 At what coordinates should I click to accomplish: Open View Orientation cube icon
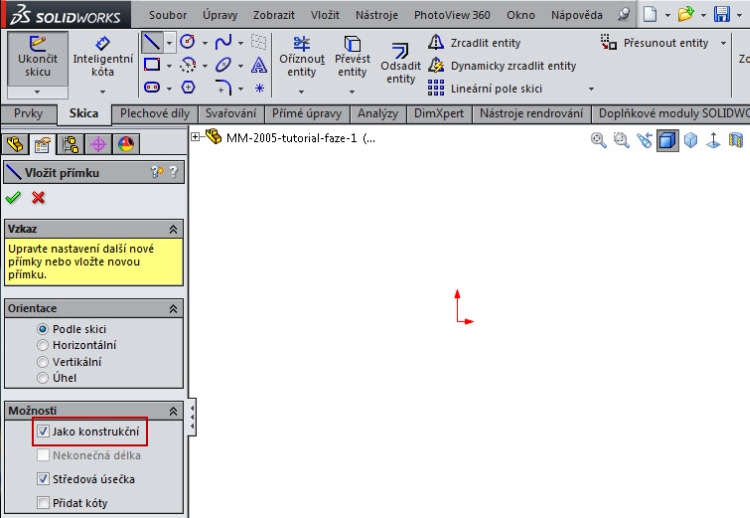point(690,140)
